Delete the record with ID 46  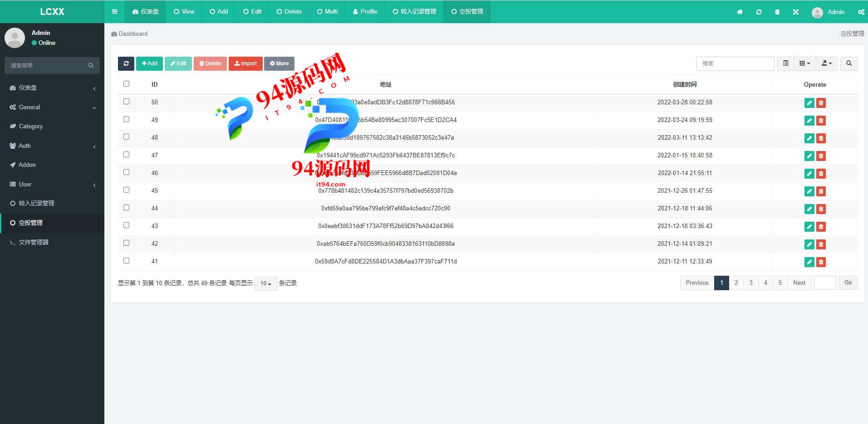tap(821, 174)
